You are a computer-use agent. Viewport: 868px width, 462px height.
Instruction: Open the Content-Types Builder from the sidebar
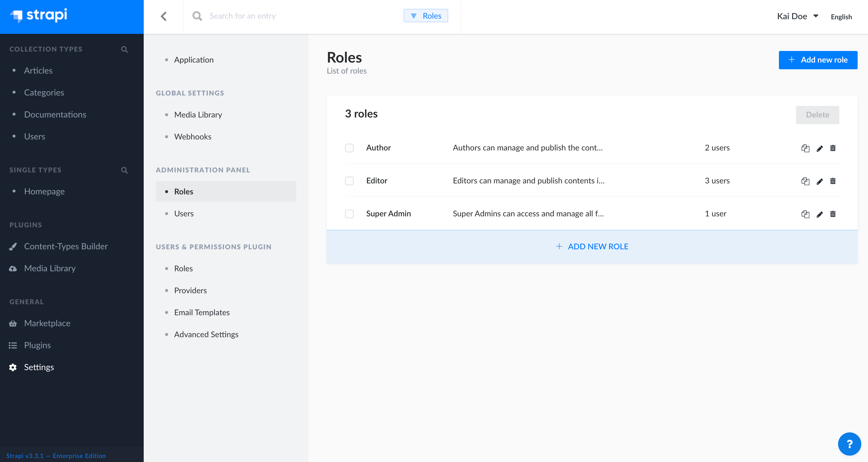(66, 246)
